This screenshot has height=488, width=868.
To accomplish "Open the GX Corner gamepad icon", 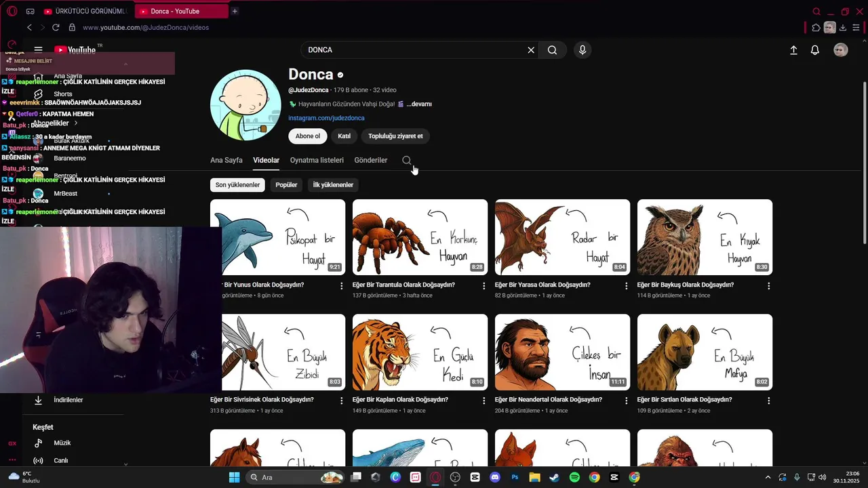I will (x=30, y=12).
